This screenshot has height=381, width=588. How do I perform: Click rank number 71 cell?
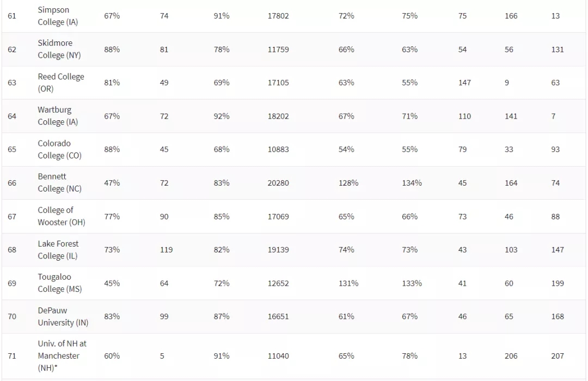pos(12,356)
